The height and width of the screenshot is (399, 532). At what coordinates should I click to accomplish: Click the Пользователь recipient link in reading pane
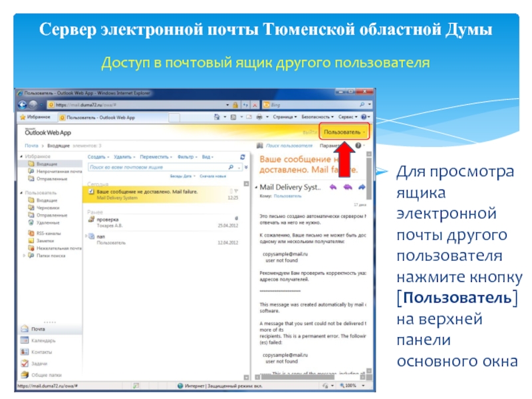pos(287,196)
